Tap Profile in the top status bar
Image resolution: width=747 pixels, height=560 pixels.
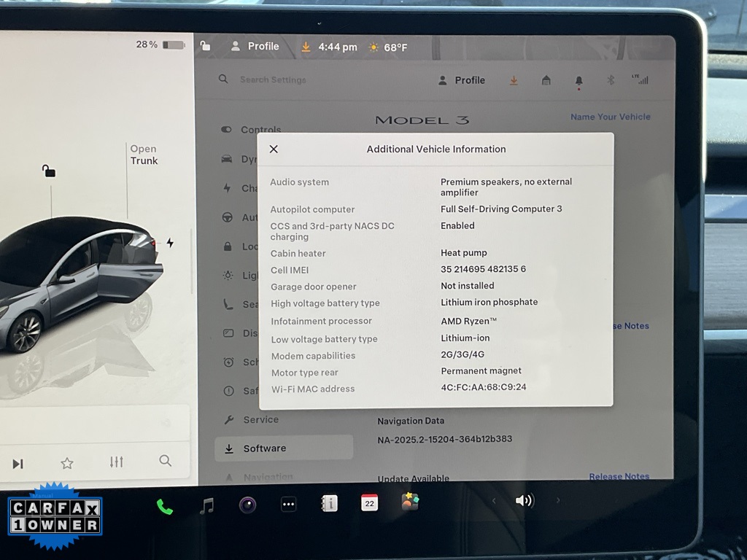255,46
